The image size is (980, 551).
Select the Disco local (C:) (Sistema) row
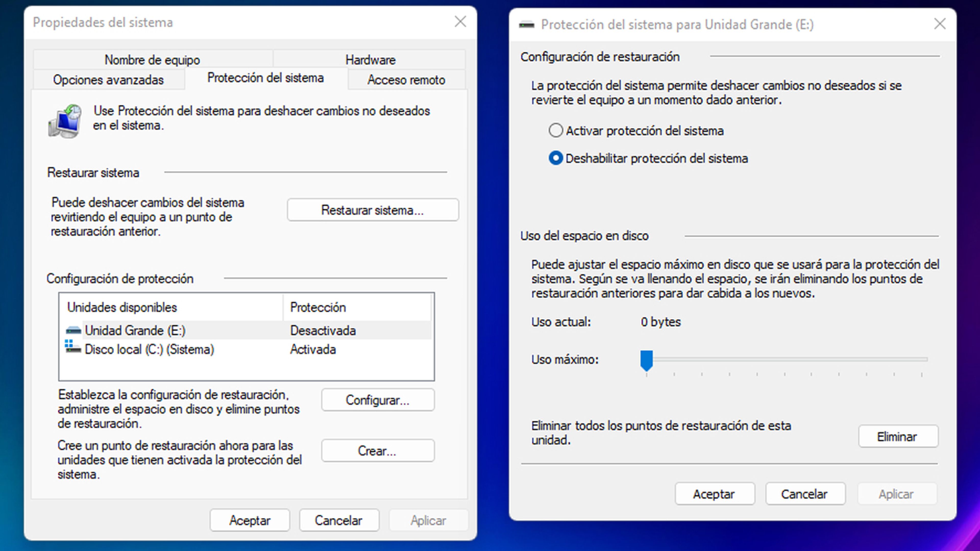coord(248,349)
